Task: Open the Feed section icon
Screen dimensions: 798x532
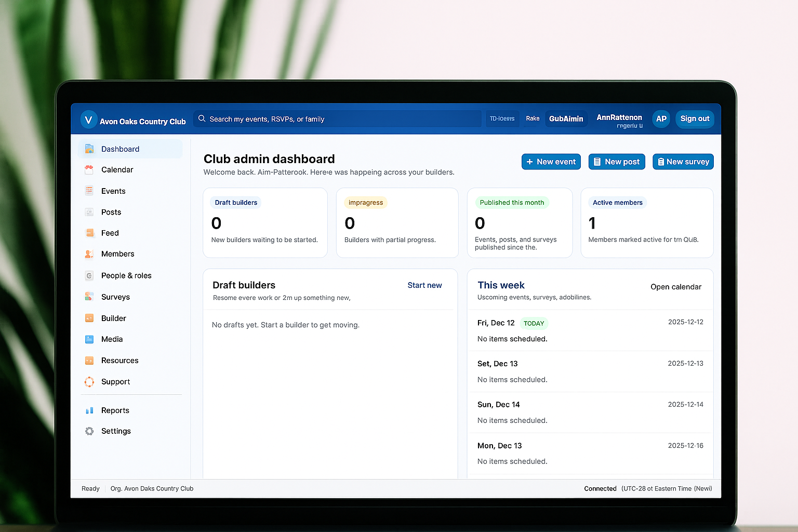Action: point(89,233)
